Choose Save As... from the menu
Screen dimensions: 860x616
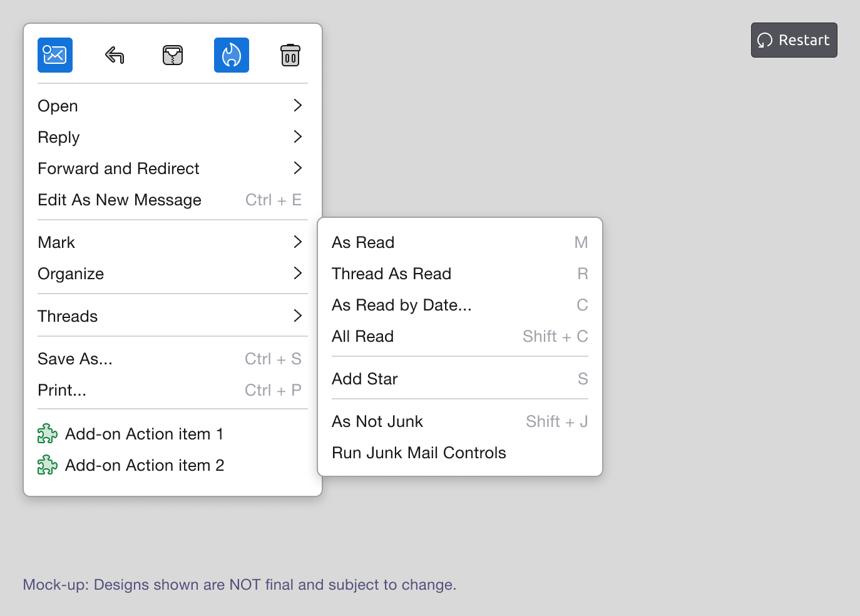click(x=75, y=359)
